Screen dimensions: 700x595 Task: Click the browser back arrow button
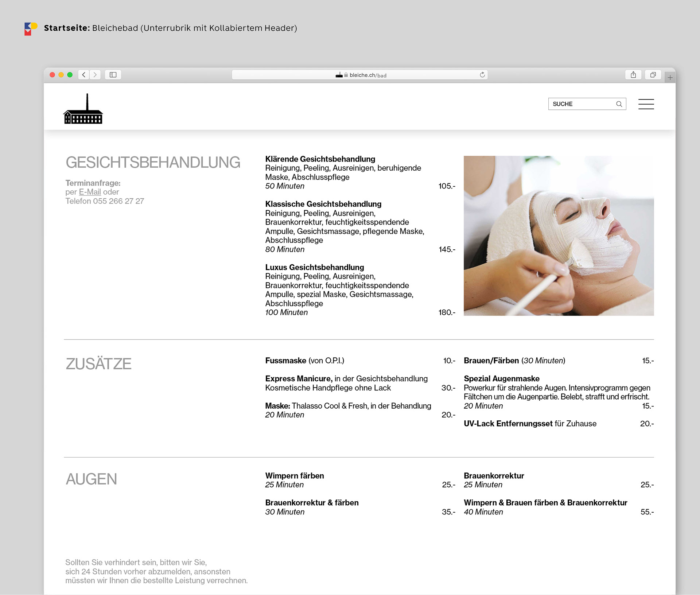pos(84,75)
